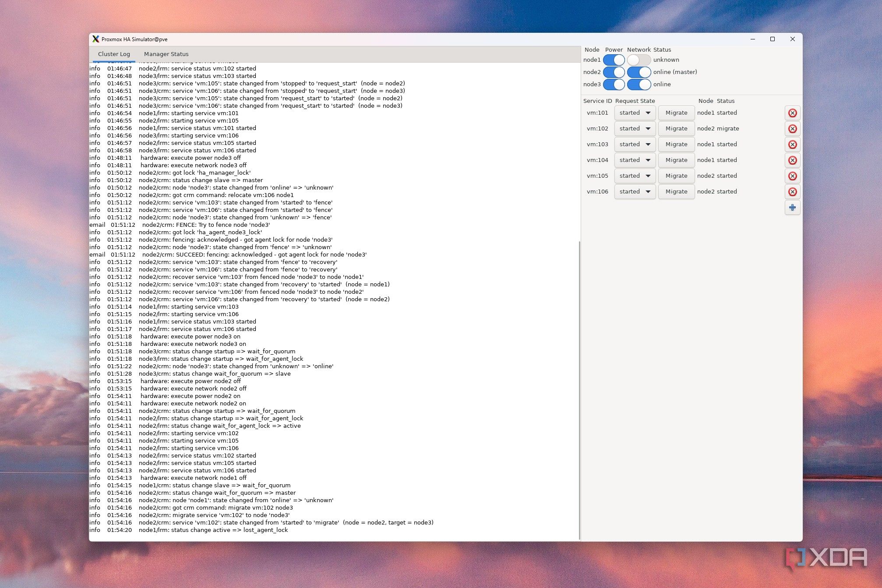Image resolution: width=882 pixels, height=588 pixels.
Task: Migrate service vm:103
Action: (676, 144)
